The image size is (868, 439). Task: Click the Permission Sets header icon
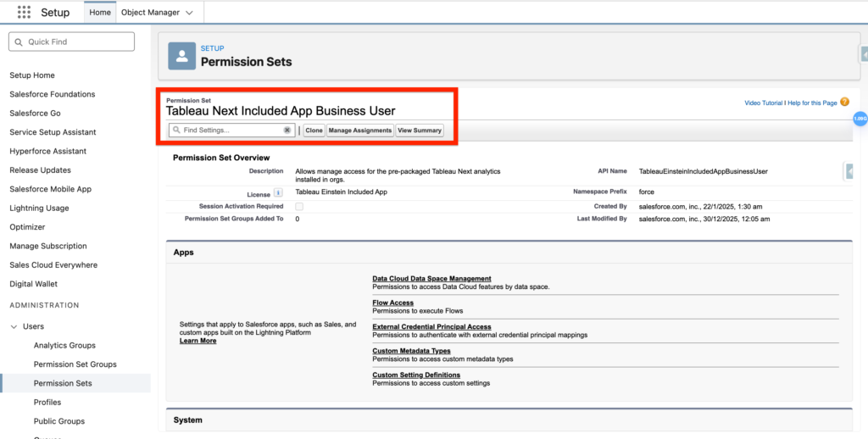(181, 56)
